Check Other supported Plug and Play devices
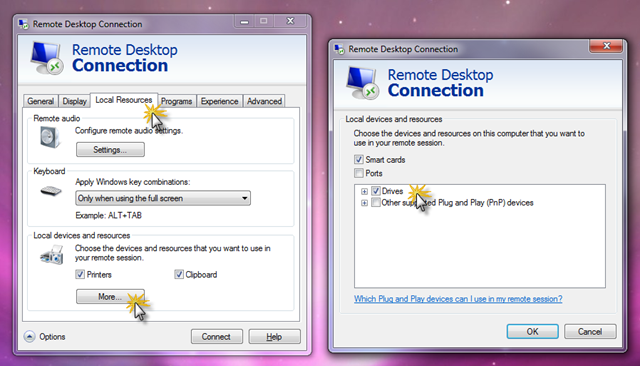The width and height of the screenshot is (640, 366). tap(376, 202)
